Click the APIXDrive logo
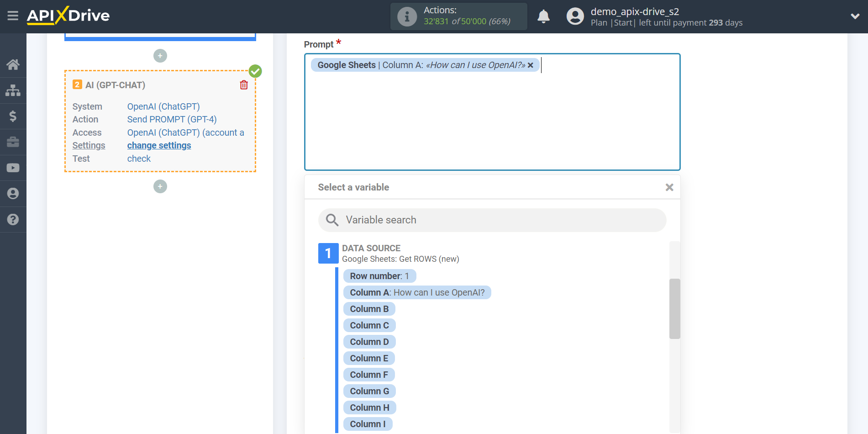Viewport: 868px width, 434px height. pos(68,16)
